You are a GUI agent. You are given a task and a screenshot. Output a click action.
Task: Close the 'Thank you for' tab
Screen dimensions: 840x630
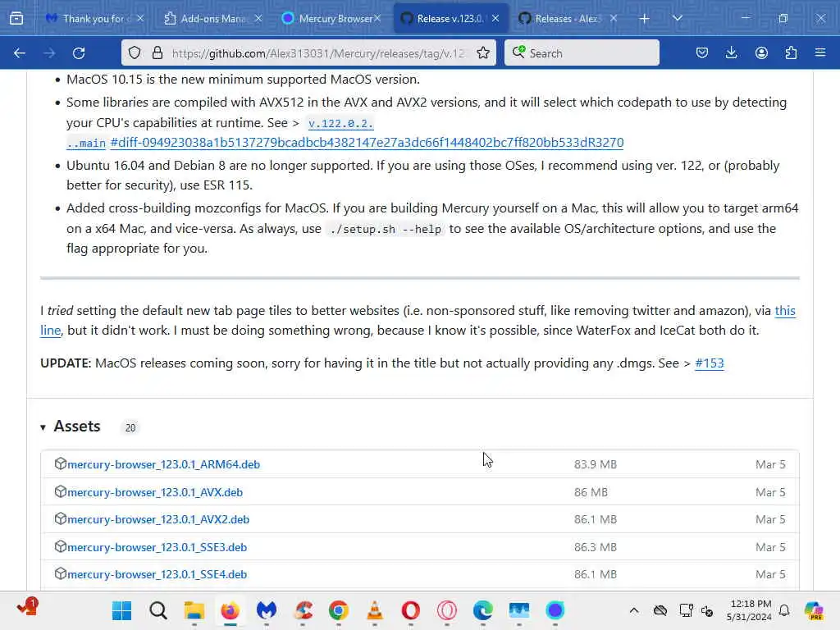[139, 19]
